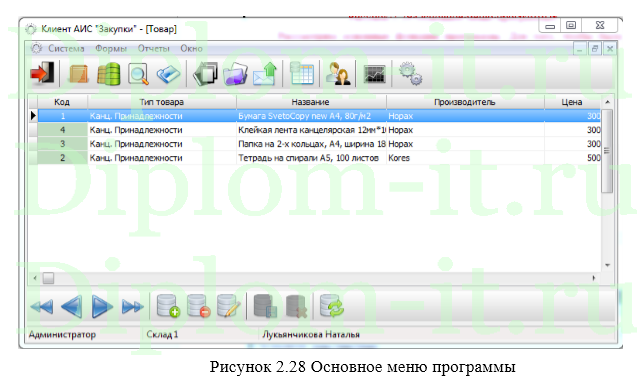Click the grey database save icon

pos(265,306)
